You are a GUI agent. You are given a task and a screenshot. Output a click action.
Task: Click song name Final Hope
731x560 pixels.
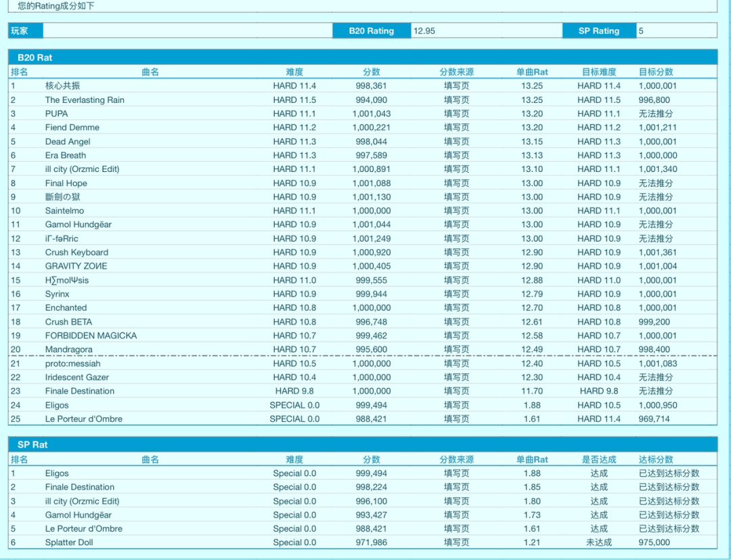pyautogui.click(x=66, y=184)
